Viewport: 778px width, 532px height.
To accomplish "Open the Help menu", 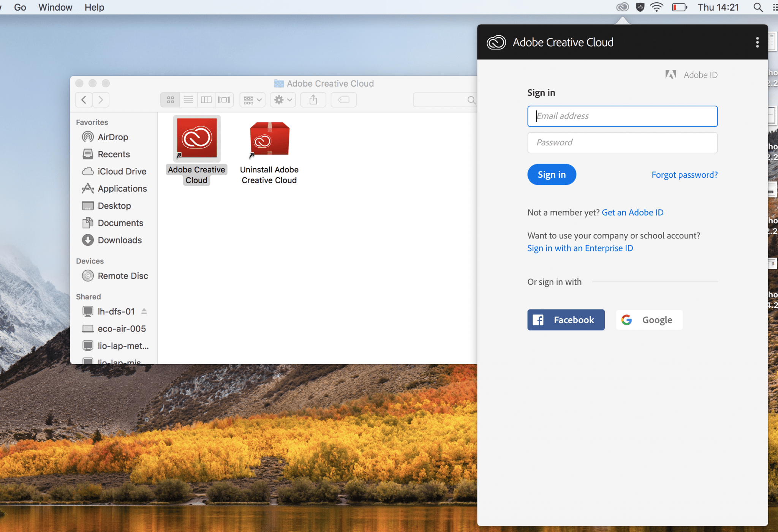I will click(94, 7).
